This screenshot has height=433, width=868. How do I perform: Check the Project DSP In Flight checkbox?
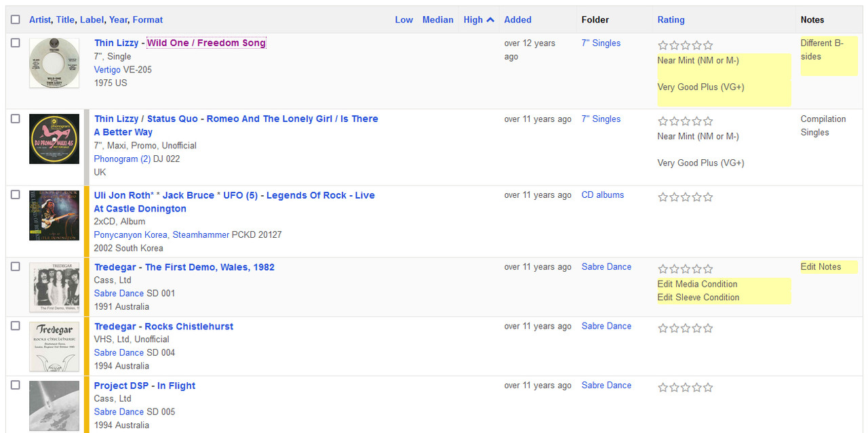click(x=16, y=385)
